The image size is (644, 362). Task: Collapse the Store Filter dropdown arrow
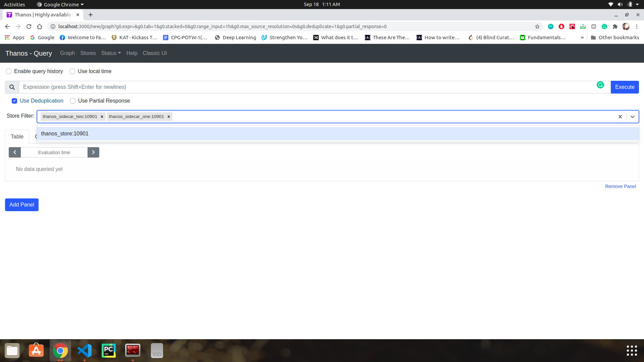[632, 117]
